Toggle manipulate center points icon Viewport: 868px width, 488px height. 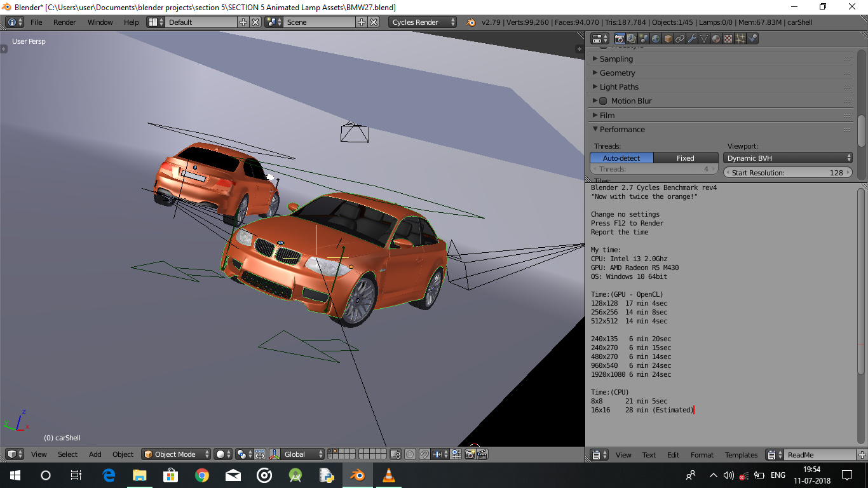(x=260, y=454)
